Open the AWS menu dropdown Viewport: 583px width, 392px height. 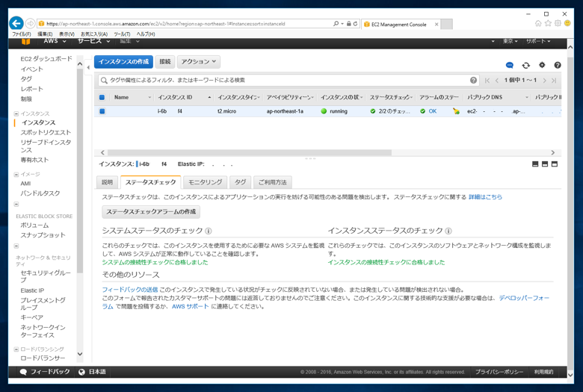coord(55,41)
